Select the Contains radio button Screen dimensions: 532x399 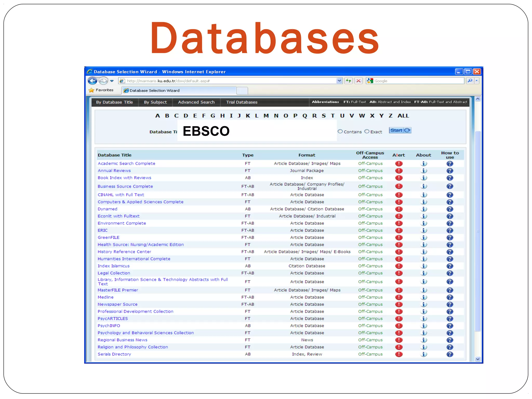point(340,131)
